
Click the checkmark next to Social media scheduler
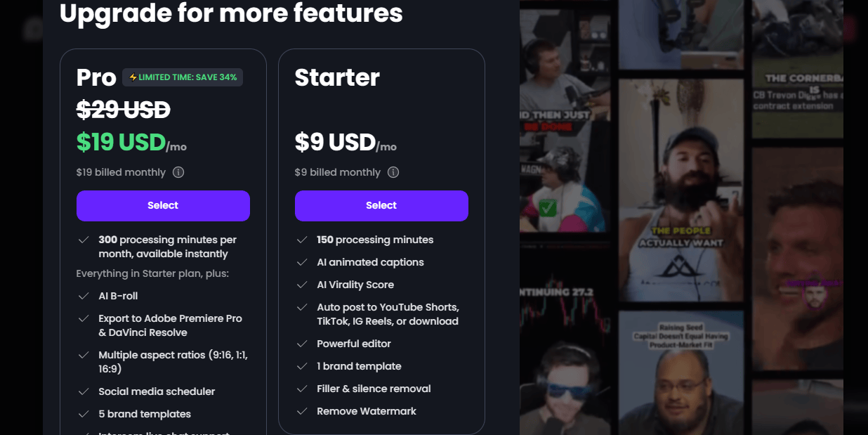(84, 391)
